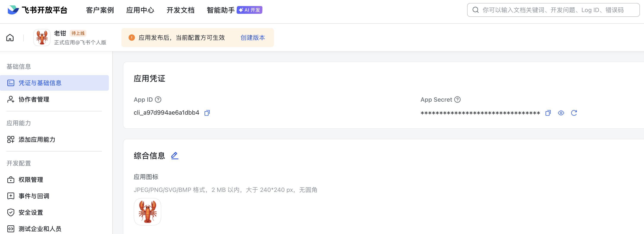Image resolution: width=644 pixels, height=234 pixels.
Task: Open 权限管理 in the sidebar
Action: pyautogui.click(x=54, y=180)
